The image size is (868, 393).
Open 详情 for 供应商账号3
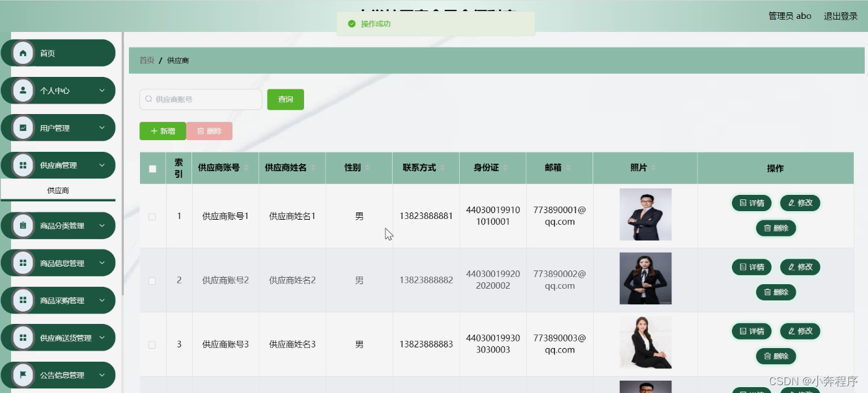pyautogui.click(x=751, y=331)
